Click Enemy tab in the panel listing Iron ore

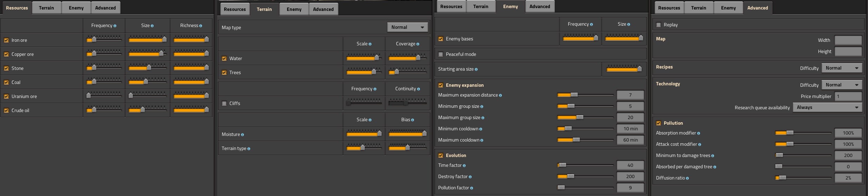click(76, 8)
